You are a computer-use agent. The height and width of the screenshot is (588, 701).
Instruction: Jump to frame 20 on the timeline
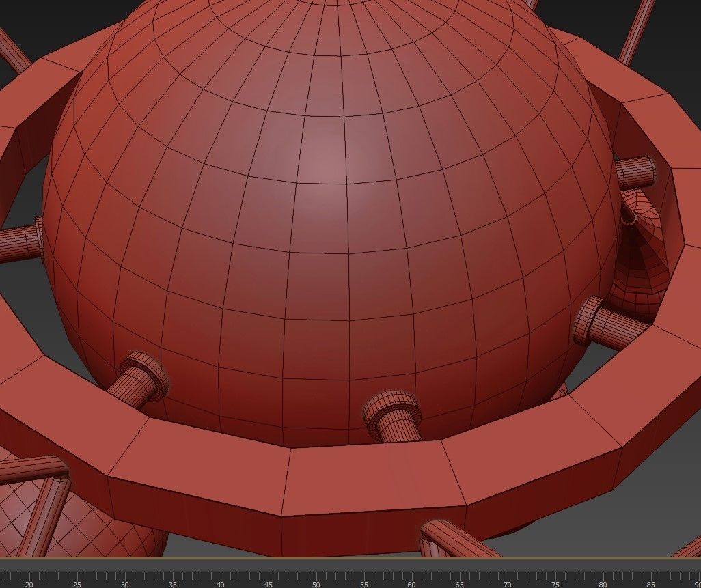(x=29, y=584)
